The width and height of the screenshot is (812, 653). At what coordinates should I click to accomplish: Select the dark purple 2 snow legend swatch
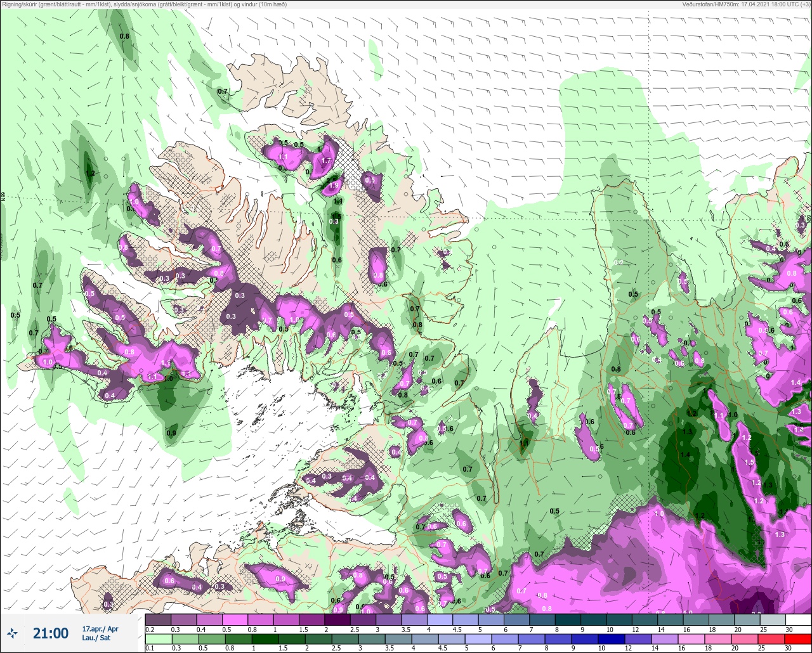click(337, 619)
